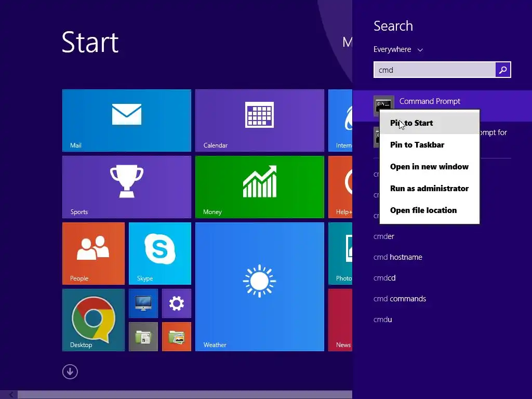Select the cmd hostname suggestion
Viewport: 532px width, 399px height.
(397, 257)
